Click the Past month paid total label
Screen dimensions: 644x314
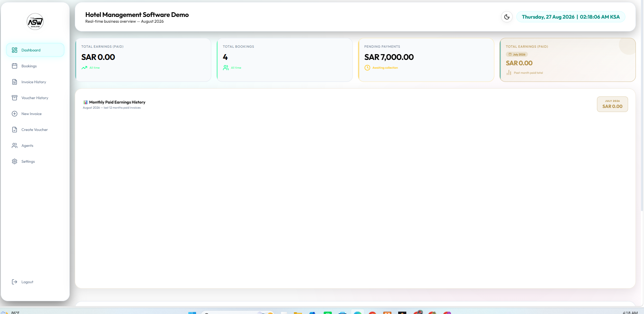(x=528, y=73)
